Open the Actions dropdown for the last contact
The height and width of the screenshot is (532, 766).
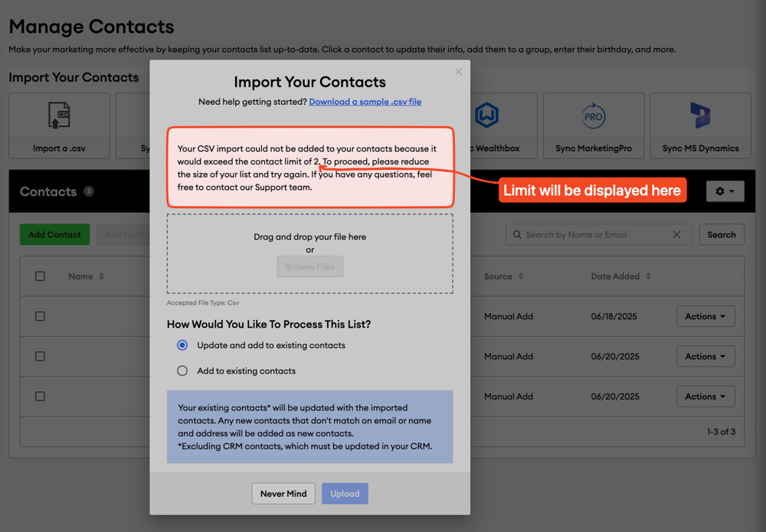click(705, 396)
